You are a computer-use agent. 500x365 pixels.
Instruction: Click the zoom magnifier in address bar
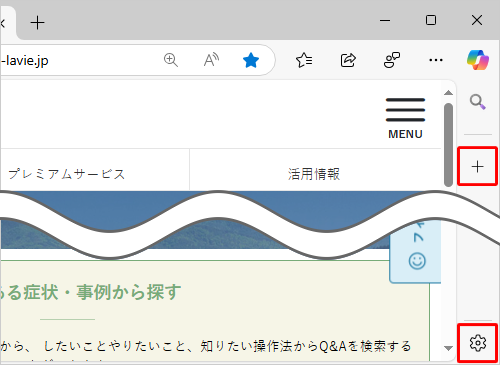pos(171,60)
